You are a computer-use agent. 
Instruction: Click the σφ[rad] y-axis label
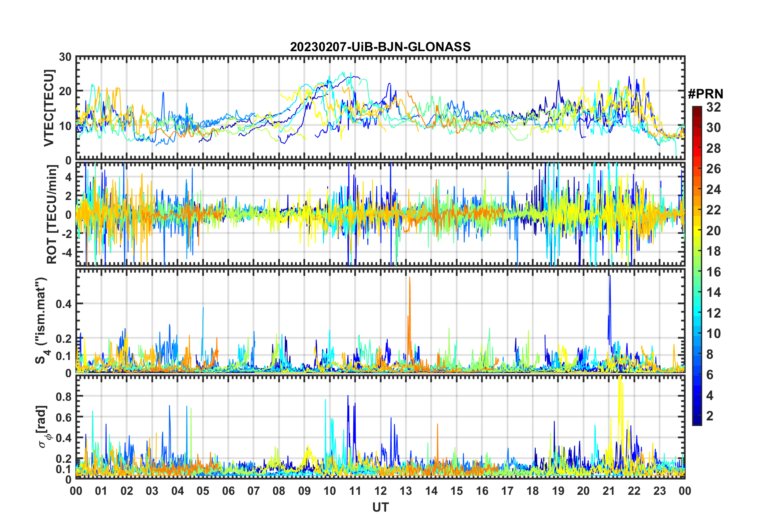click(43, 427)
